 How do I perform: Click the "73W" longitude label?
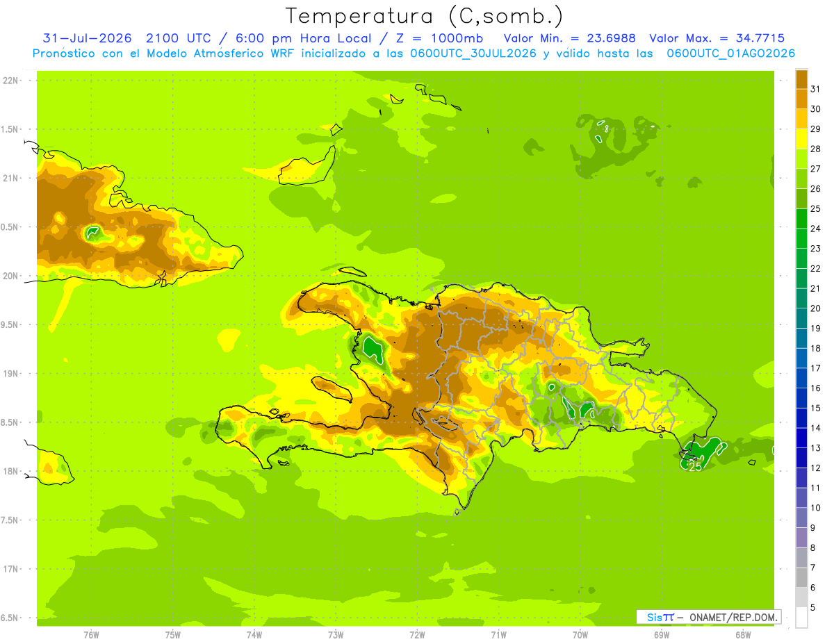[336, 634]
